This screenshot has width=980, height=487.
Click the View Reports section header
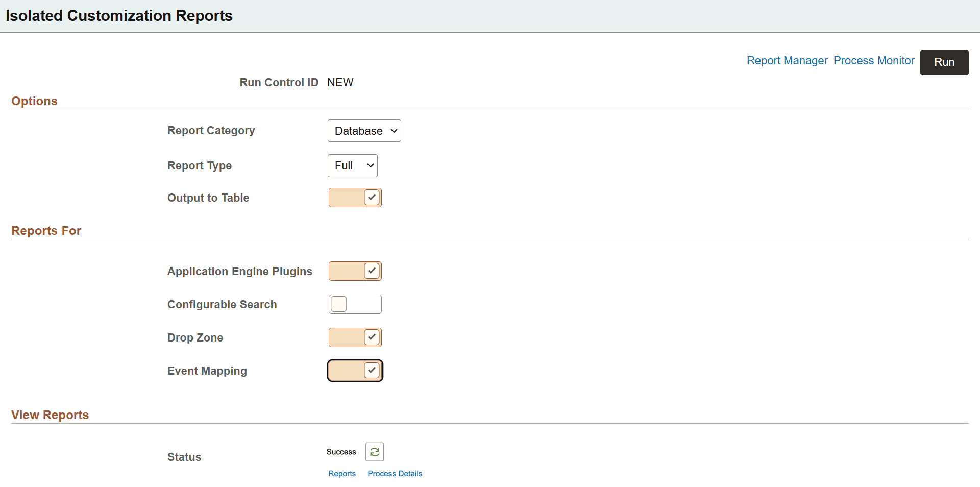tap(50, 415)
